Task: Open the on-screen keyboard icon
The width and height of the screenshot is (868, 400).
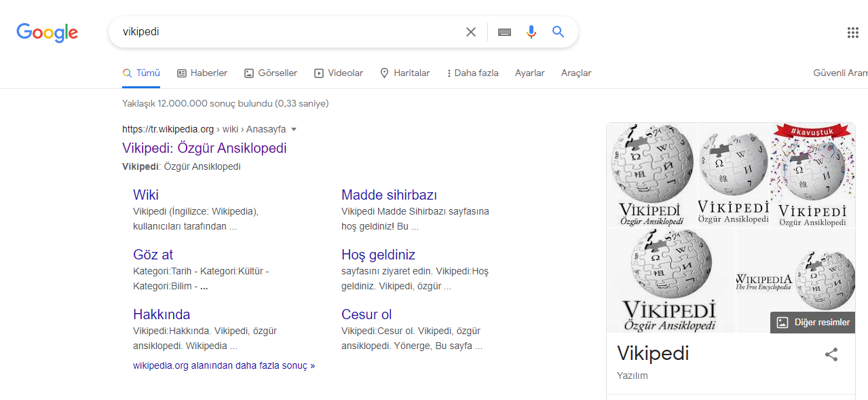Action: (x=504, y=32)
